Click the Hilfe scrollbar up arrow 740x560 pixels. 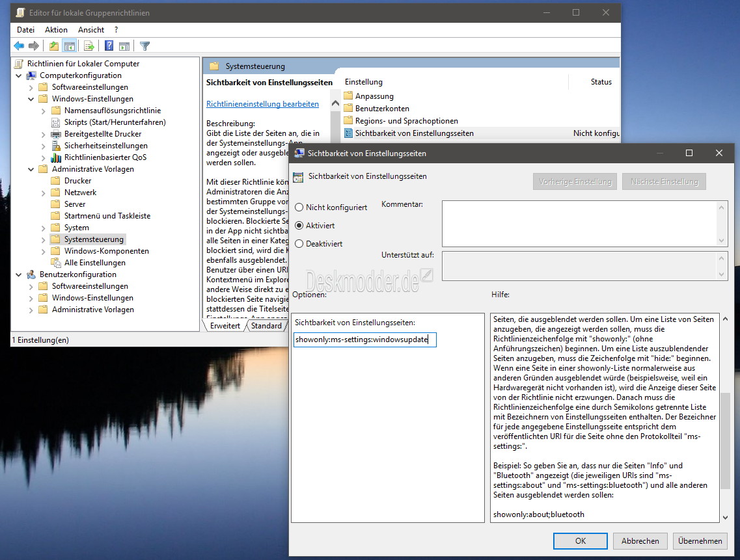coord(725,319)
